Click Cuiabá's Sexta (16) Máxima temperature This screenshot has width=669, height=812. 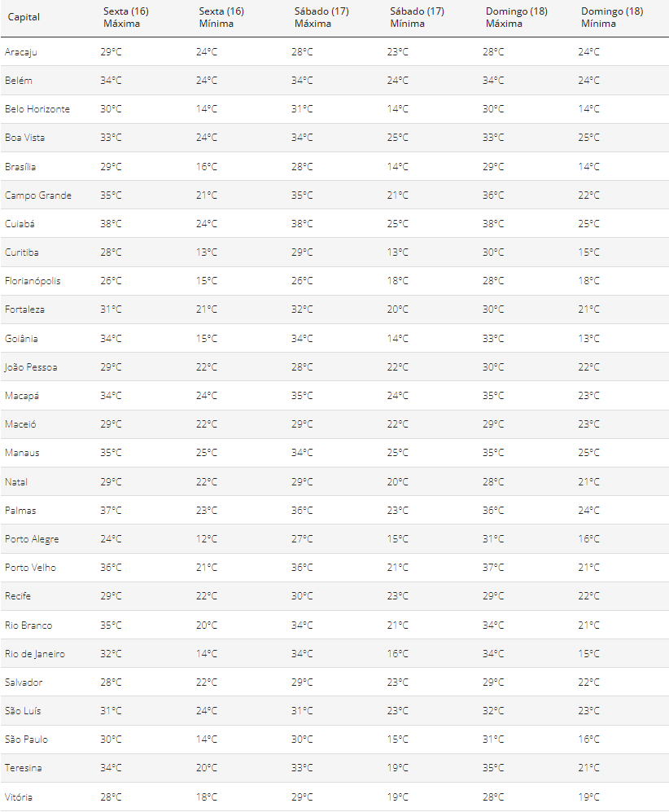click(x=111, y=223)
